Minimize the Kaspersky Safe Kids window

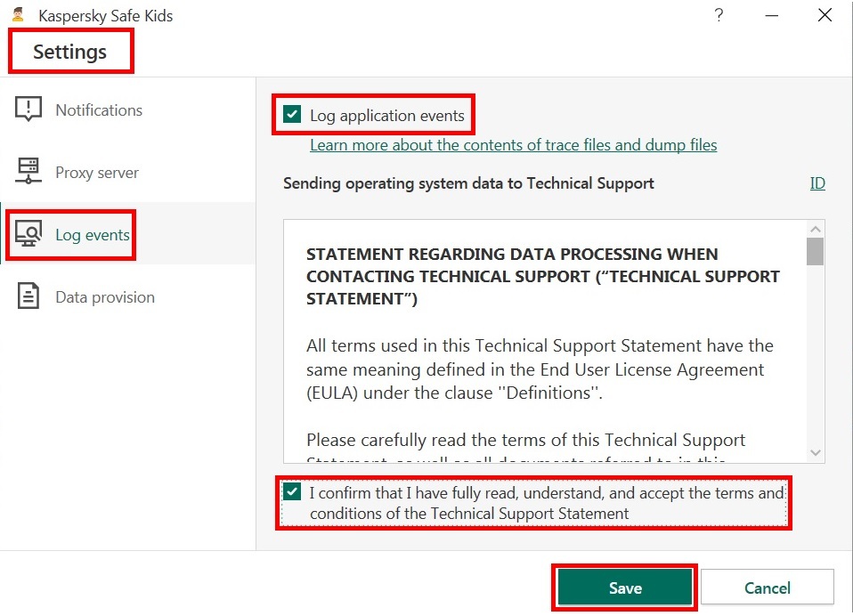tap(771, 16)
